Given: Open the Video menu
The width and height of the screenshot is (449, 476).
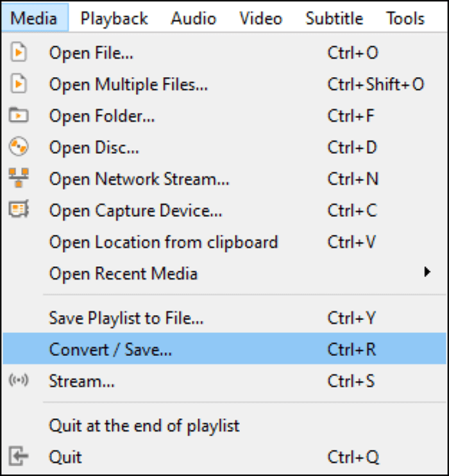Looking at the screenshot, I should [x=260, y=19].
